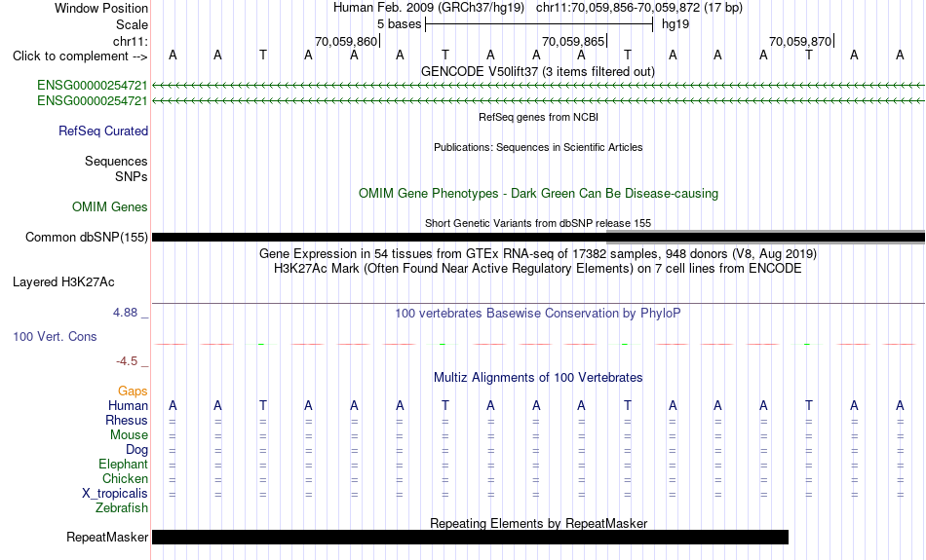Click the Window Position label

pos(101,8)
